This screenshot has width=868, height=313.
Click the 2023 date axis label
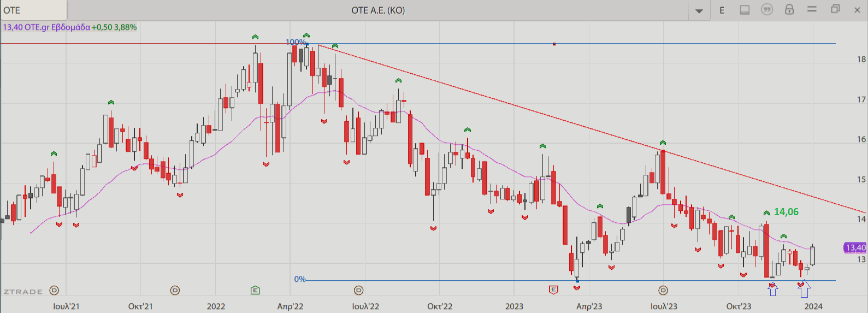coord(514,306)
